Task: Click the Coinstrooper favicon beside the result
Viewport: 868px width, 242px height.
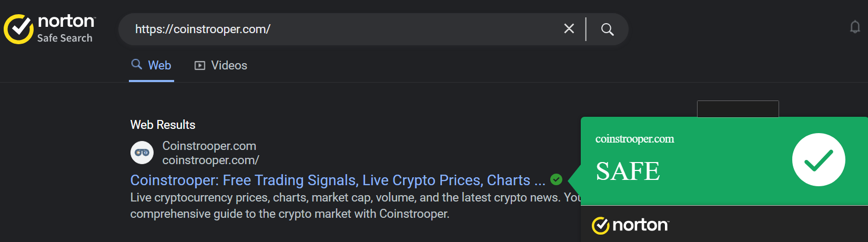Action: [x=142, y=153]
